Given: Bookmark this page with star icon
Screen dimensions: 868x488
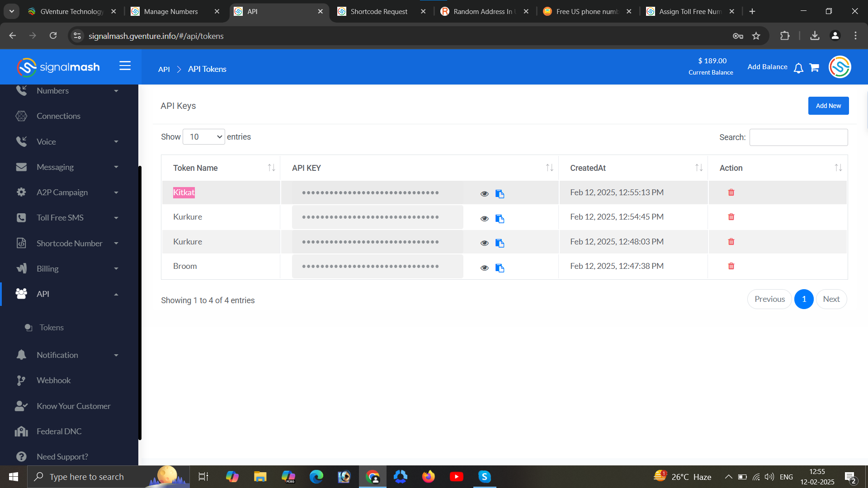Looking at the screenshot, I should point(756,36).
